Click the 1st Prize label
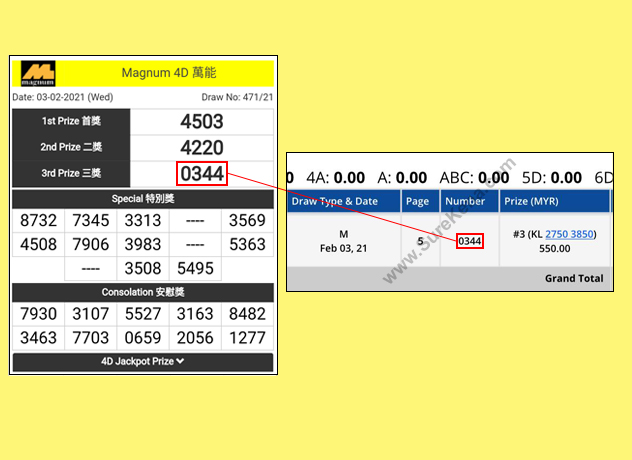Viewport: 632px width, 460px height. pos(71,122)
